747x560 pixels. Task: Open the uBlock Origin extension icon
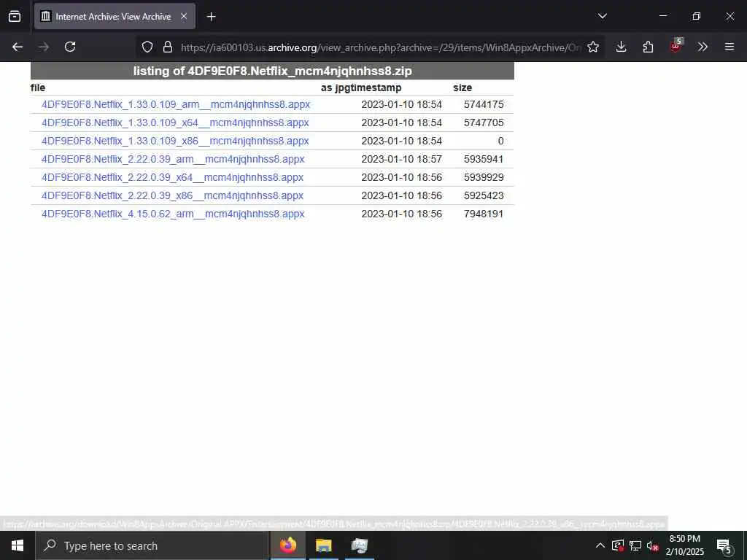(x=676, y=46)
